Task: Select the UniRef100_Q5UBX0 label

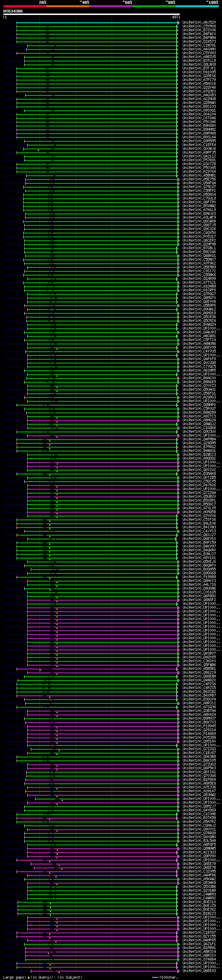Action: tap(199, 496)
